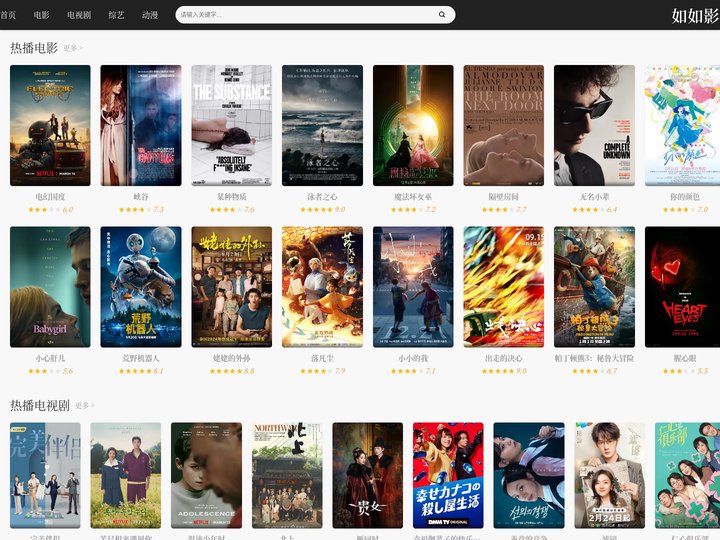Click the 你的颜色 title link
Screen dimensions: 720x540
[x=685, y=197]
